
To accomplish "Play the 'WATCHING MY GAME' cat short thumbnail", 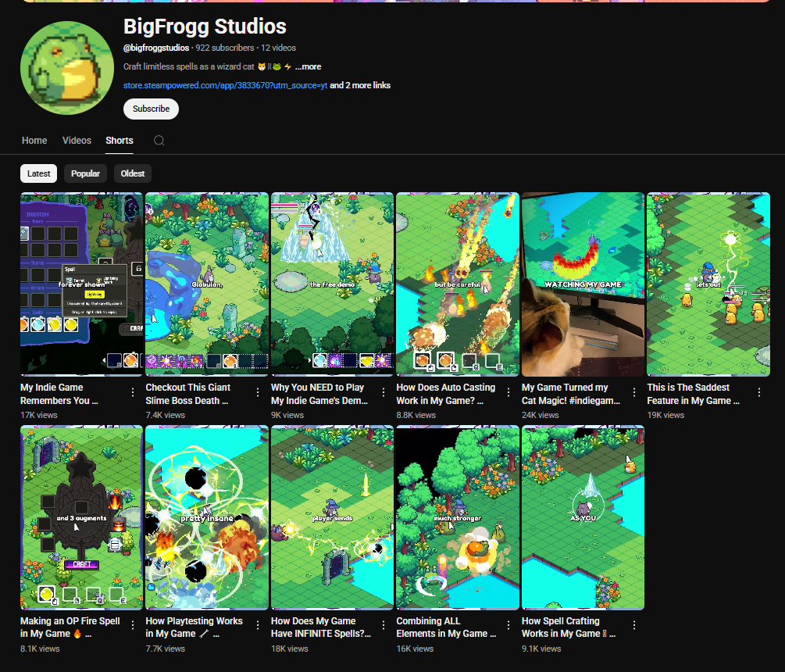I will [x=583, y=284].
